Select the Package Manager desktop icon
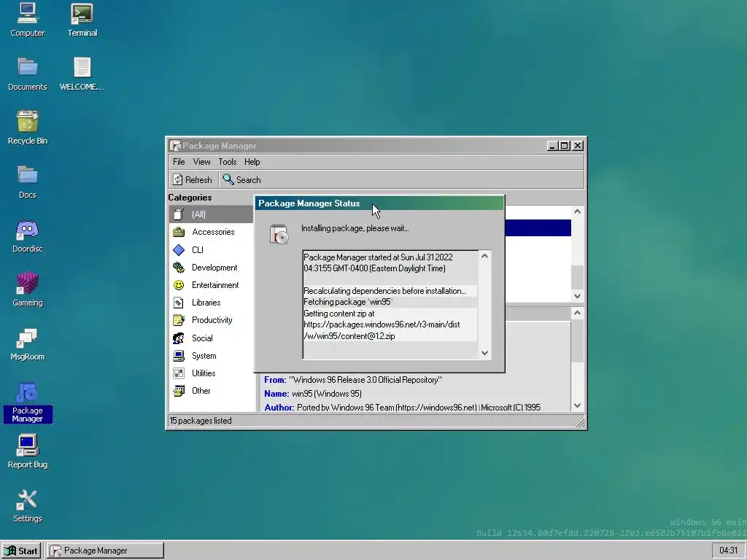Screen dimensions: 747x560 [x=27, y=402]
